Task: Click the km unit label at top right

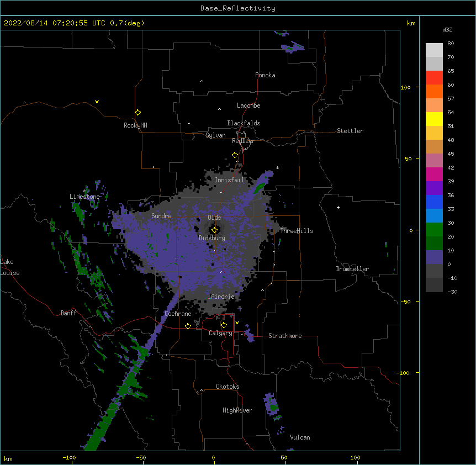Action: click(411, 23)
